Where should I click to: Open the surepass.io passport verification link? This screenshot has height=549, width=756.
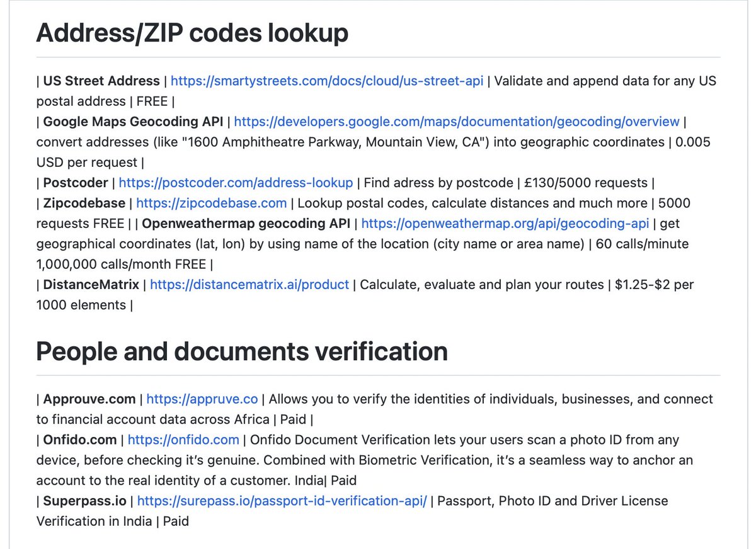point(282,501)
